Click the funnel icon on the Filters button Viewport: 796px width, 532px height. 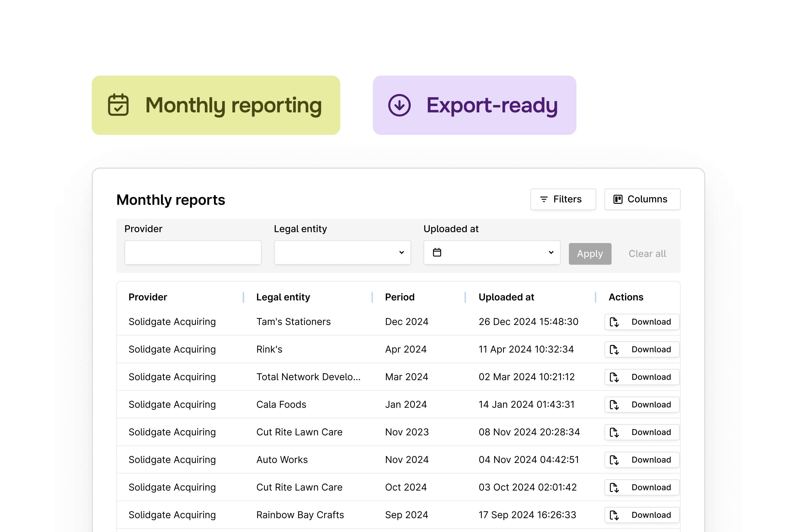pyautogui.click(x=544, y=199)
